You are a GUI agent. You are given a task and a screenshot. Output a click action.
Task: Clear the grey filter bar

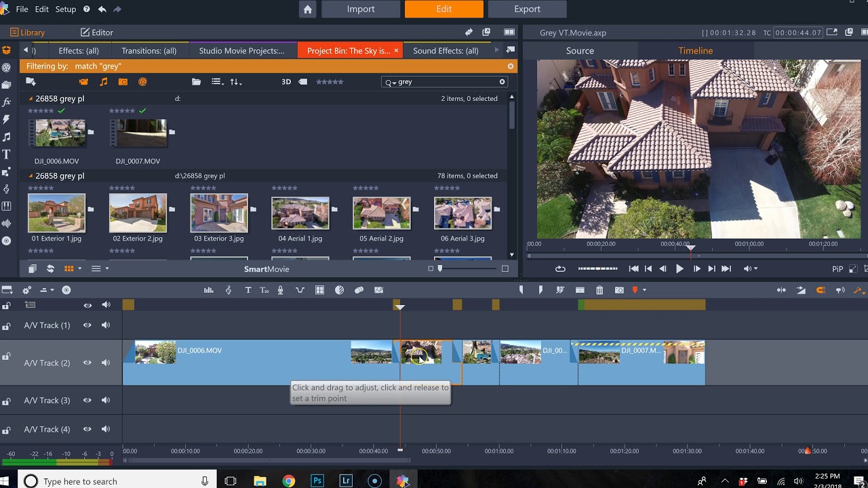(x=511, y=66)
